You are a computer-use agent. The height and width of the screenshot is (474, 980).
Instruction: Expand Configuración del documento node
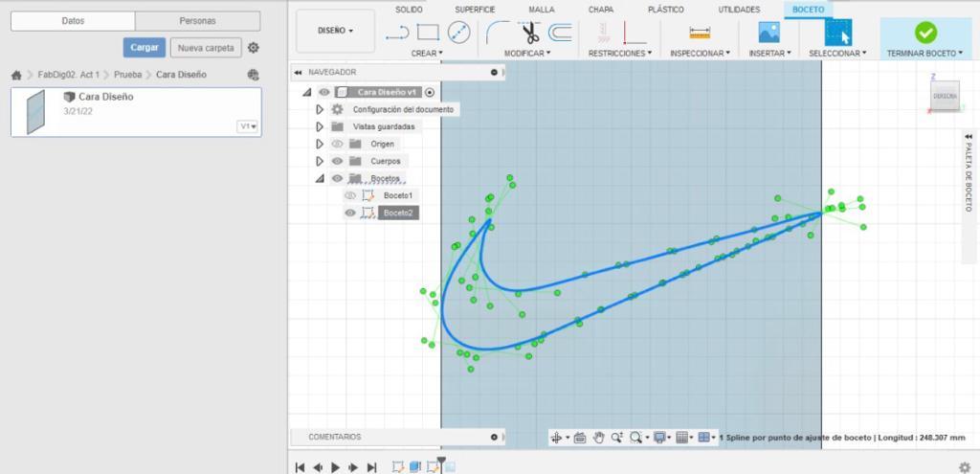click(x=320, y=109)
